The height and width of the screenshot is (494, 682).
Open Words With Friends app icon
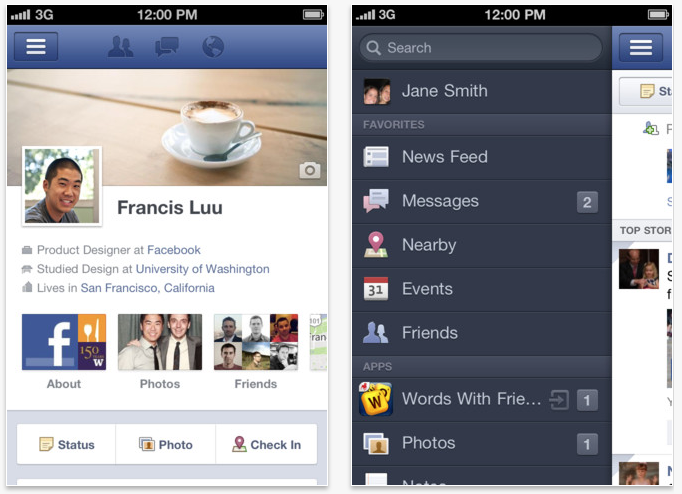click(376, 399)
